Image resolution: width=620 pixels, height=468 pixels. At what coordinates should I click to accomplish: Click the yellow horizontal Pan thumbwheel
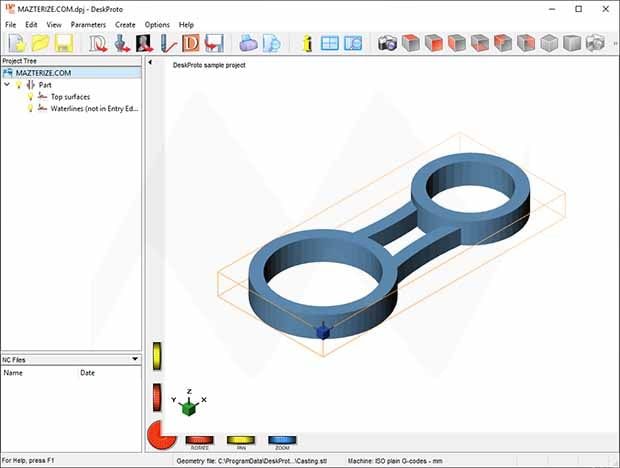coord(241,440)
